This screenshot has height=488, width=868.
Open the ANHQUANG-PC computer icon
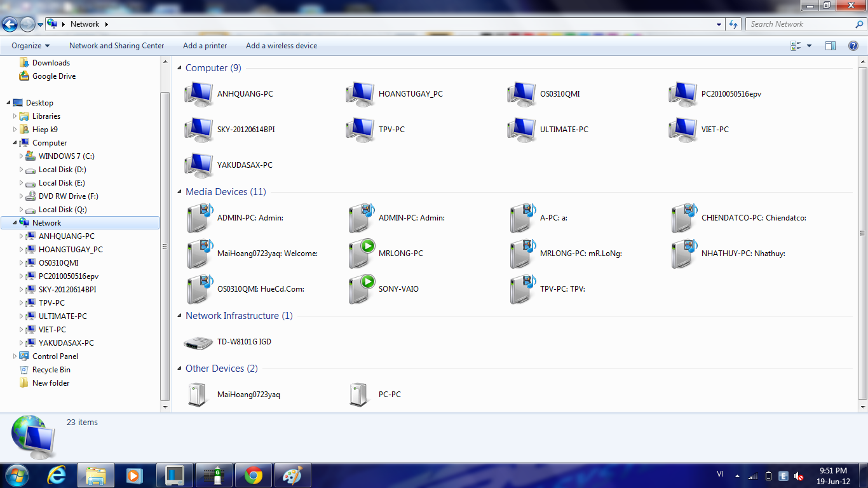coord(199,94)
